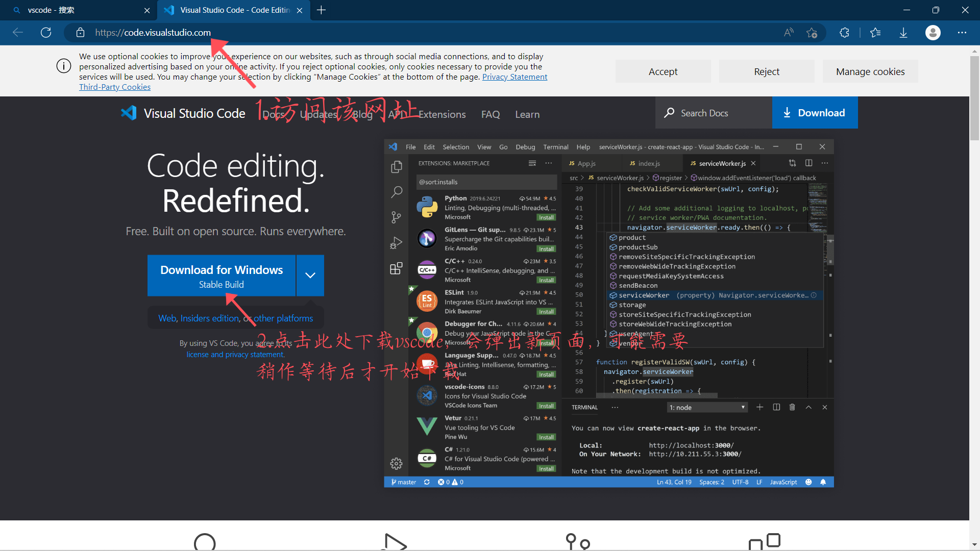Click Download for Windows Stable Build
Viewport: 980px width, 551px height.
point(221,275)
